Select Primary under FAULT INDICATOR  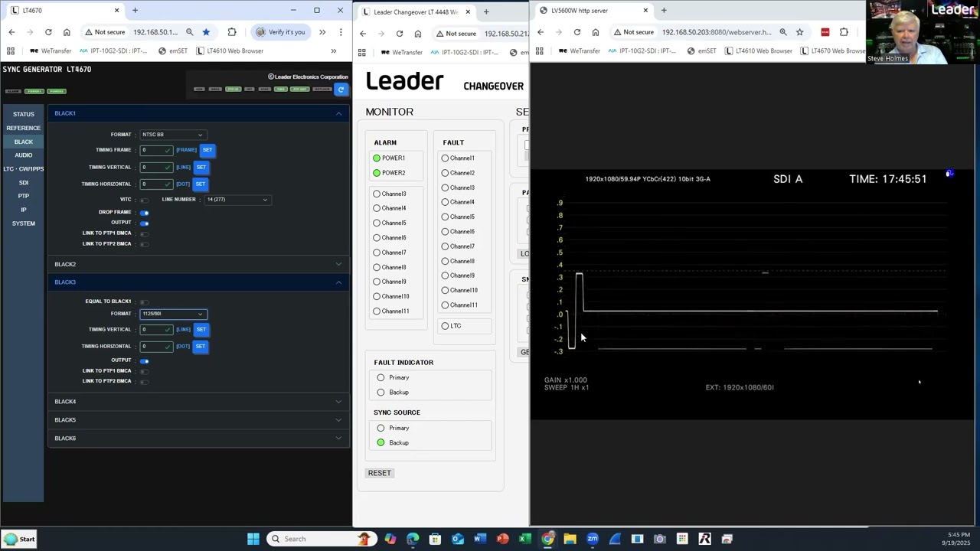[x=381, y=377]
